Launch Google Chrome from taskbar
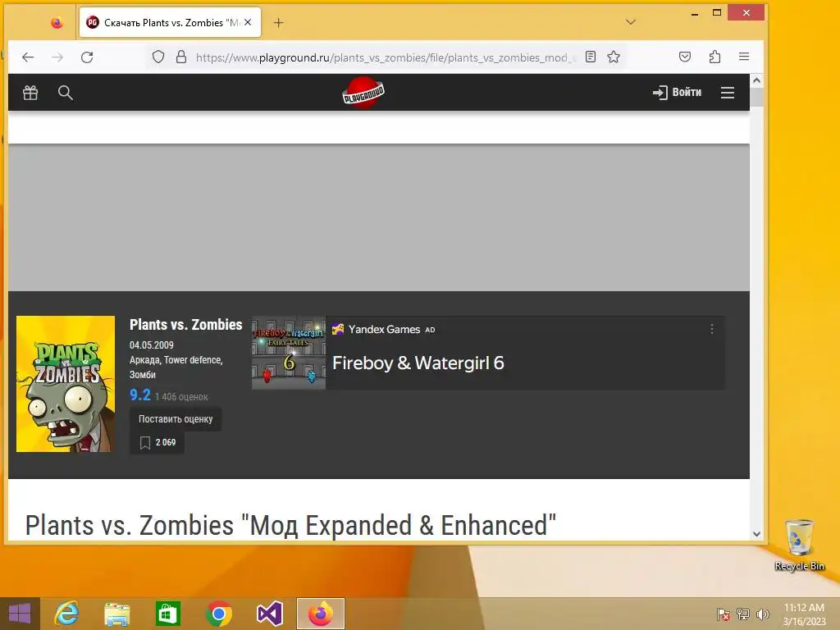 click(218, 614)
